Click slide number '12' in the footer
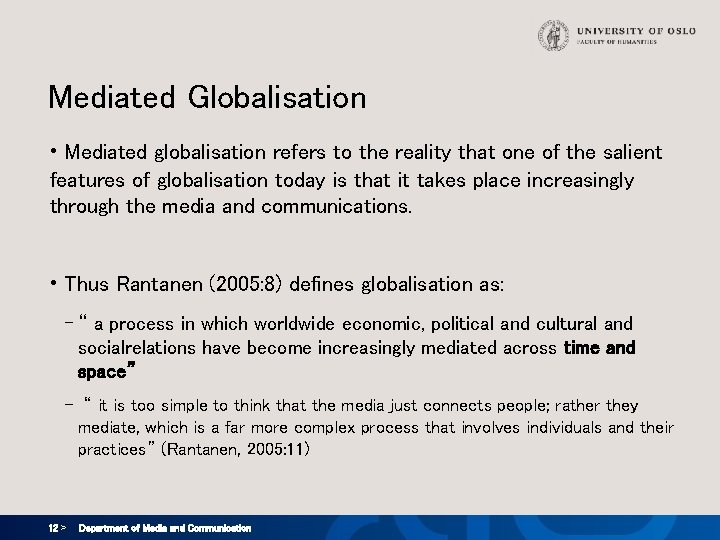Screen dimensions: 720x540 click(x=53, y=528)
